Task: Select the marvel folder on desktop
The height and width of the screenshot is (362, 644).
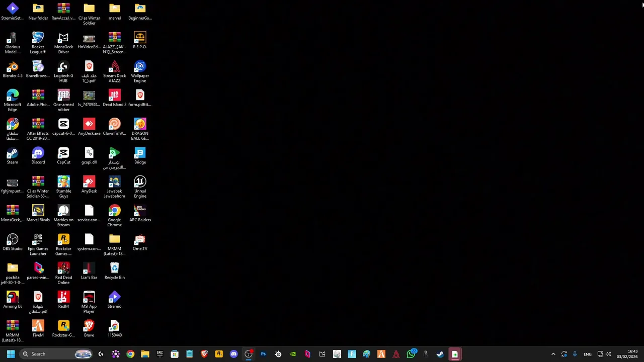Action: pos(115,12)
